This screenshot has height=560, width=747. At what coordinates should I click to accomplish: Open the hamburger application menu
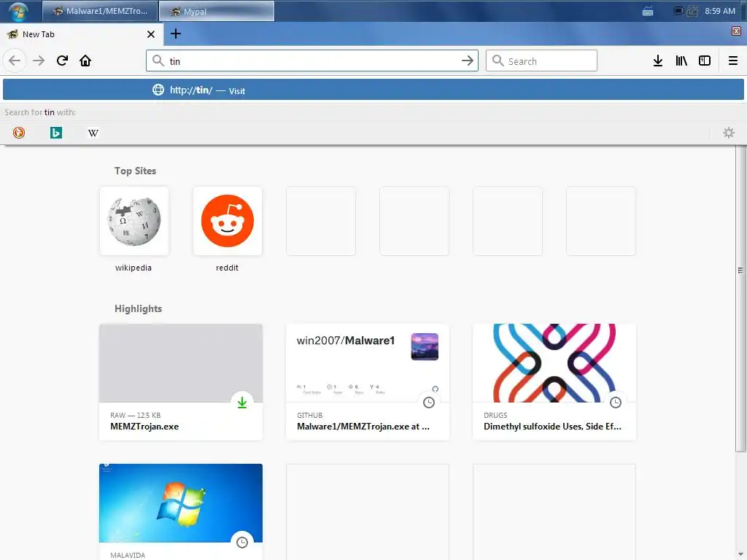pos(733,61)
